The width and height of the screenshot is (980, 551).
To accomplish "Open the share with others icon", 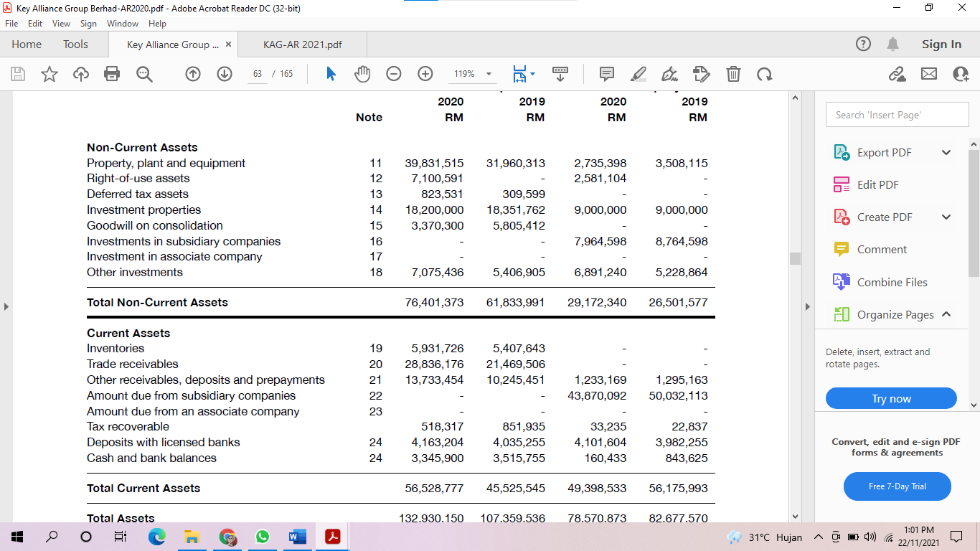I will (961, 74).
